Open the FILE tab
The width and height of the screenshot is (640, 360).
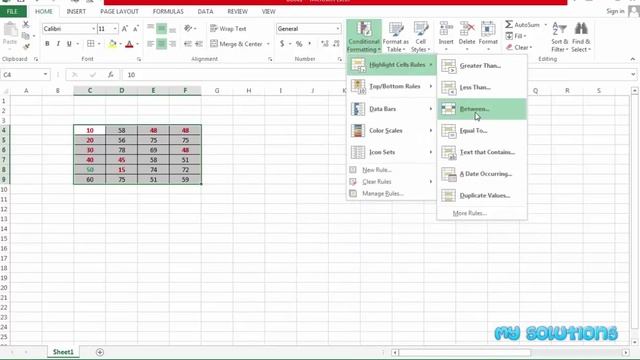coord(12,11)
